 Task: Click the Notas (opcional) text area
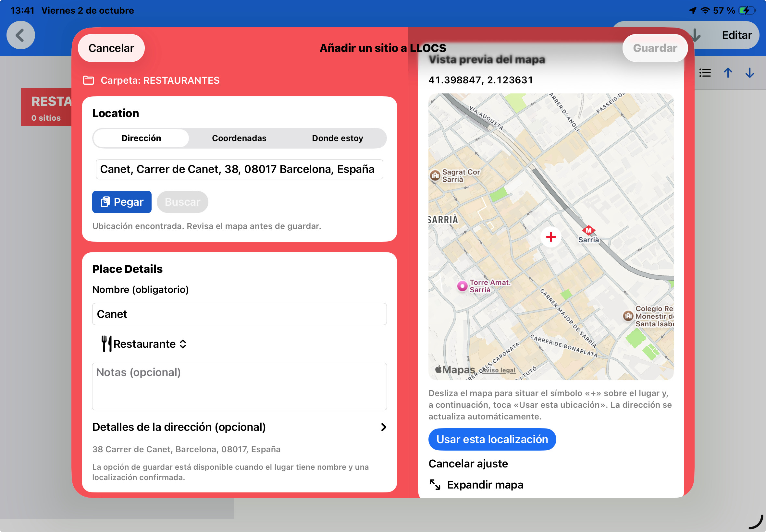pos(239,386)
